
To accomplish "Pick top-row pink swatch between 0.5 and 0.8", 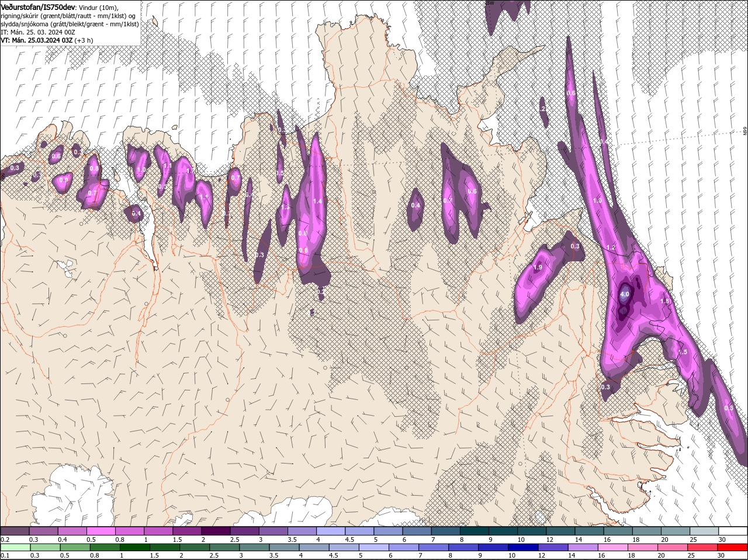I will 101,531.
